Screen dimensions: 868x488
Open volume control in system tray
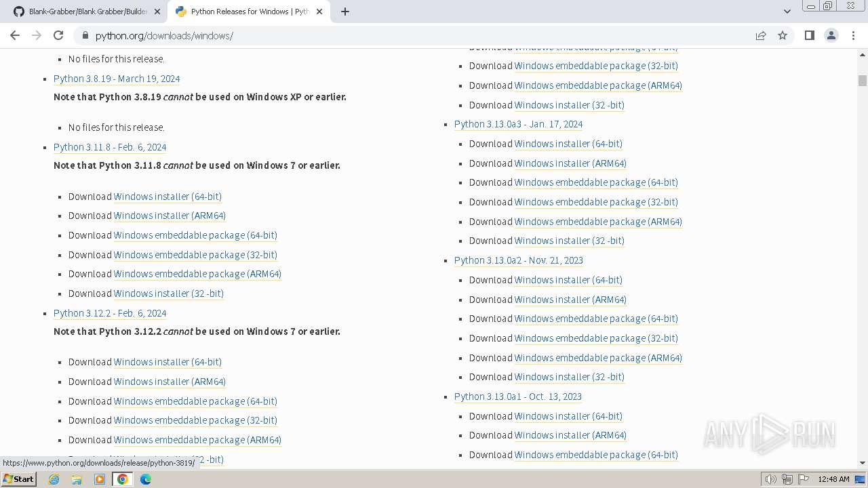tap(771, 479)
